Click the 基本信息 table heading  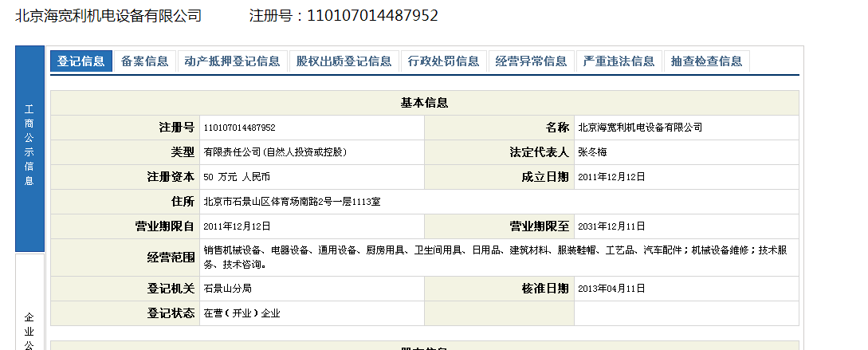(424, 103)
